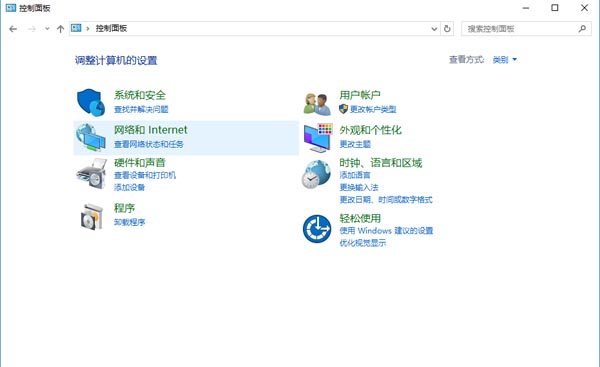600x367 pixels.
Task: Go up one level with up arrow
Action: click(60, 29)
